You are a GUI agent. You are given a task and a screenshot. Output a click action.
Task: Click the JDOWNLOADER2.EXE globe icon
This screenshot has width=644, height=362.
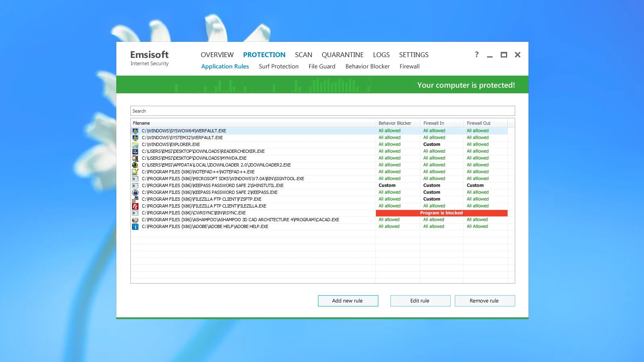(135, 165)
